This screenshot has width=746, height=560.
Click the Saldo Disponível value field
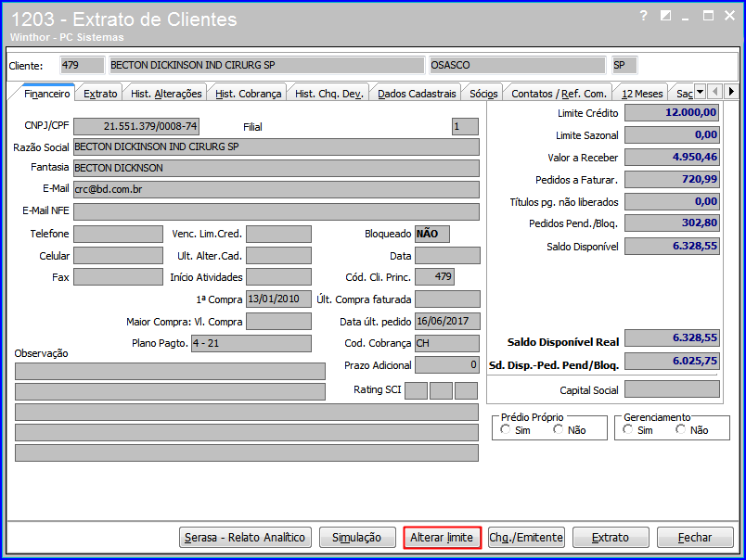click(672, 247)
